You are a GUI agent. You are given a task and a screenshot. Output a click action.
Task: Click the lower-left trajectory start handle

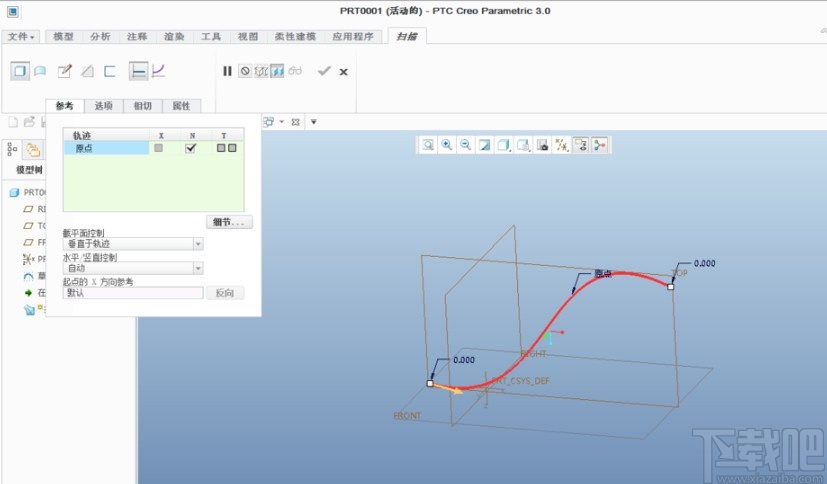click(430, 383)
